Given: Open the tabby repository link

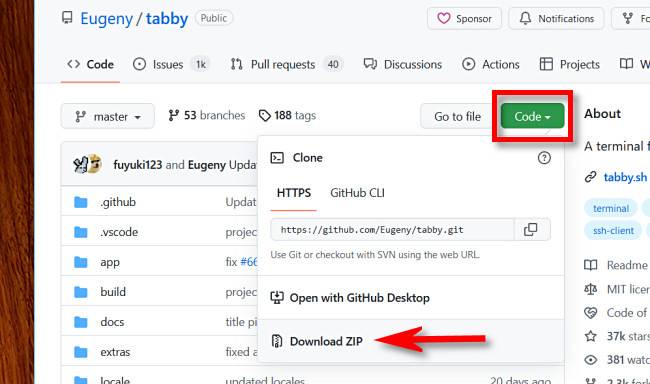Looking at the screenshot, I should (167, 19).
